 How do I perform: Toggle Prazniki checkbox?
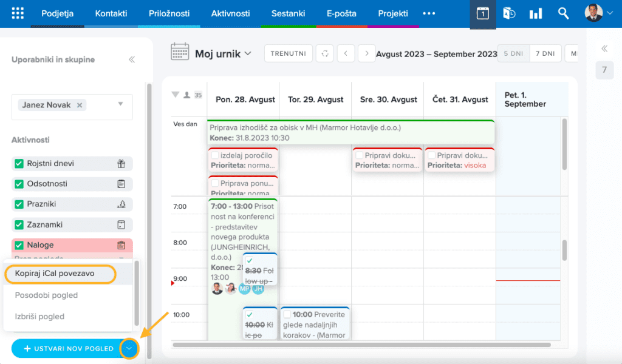[19, 204]
